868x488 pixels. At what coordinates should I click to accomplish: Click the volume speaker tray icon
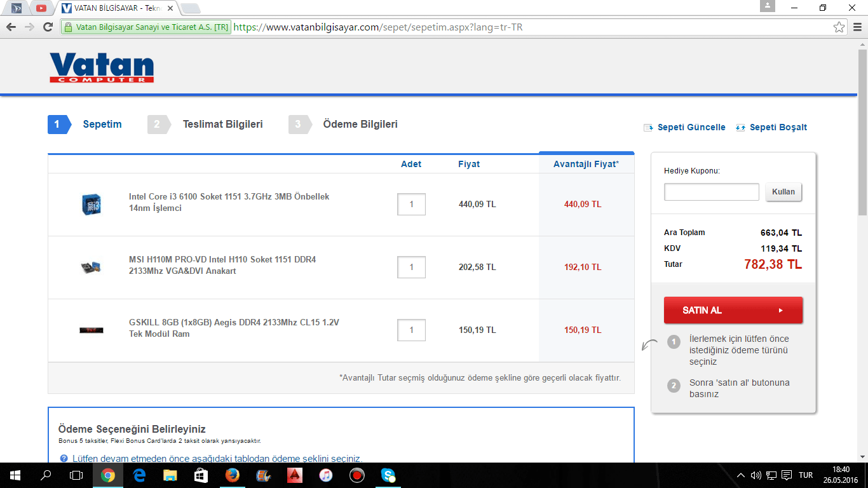pyautogui.click(x=756, y=475)
